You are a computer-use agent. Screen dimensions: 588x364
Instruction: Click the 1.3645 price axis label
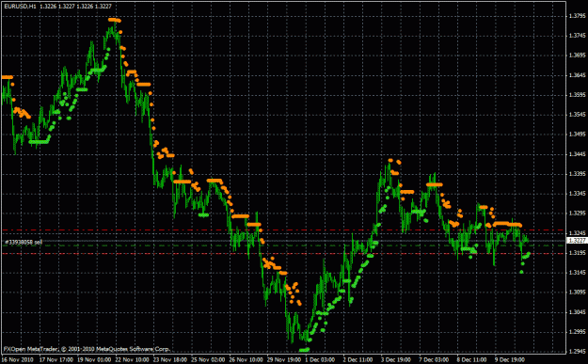[x=577, y=75]
